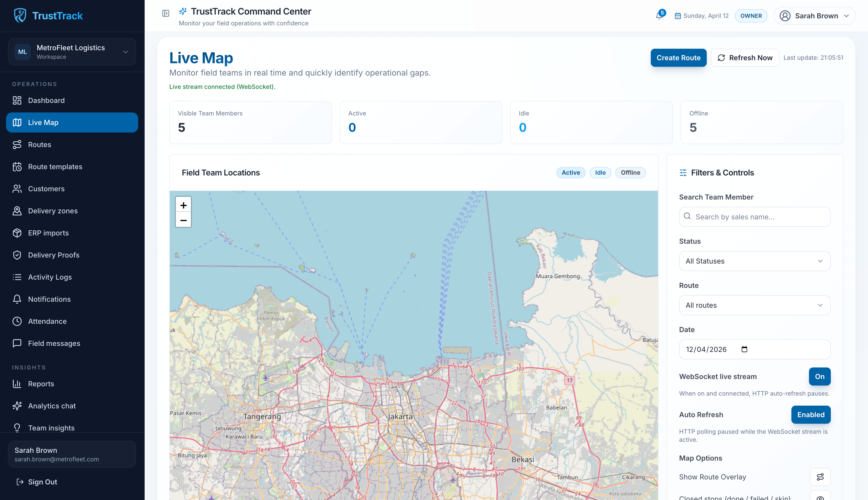This screenshot has height=500, width=868.
Task: Click the Analytics chat sparkle icon
Action: click(17, 406)
